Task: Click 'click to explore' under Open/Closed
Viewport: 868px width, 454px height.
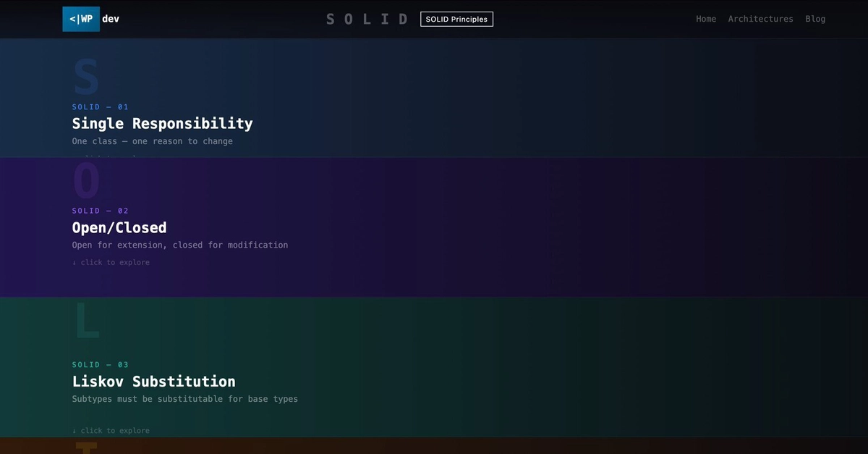Action: [x=111, y=262]
